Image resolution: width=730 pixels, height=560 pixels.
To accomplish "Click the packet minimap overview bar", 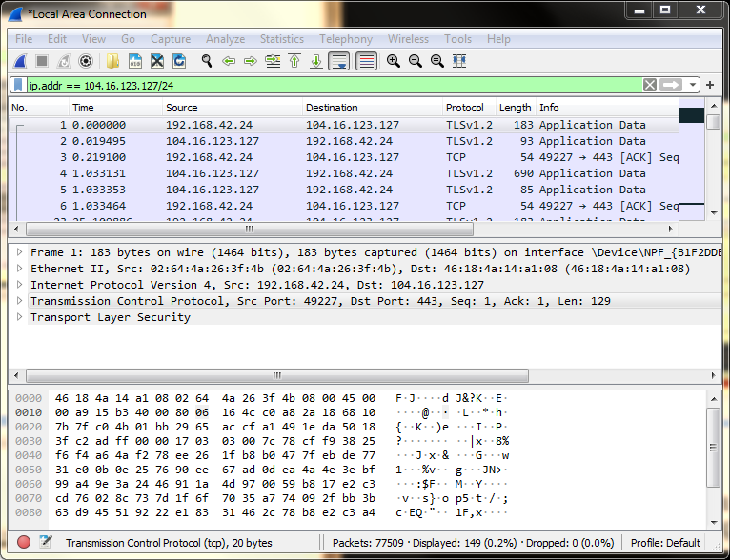I will pos(692,159).
